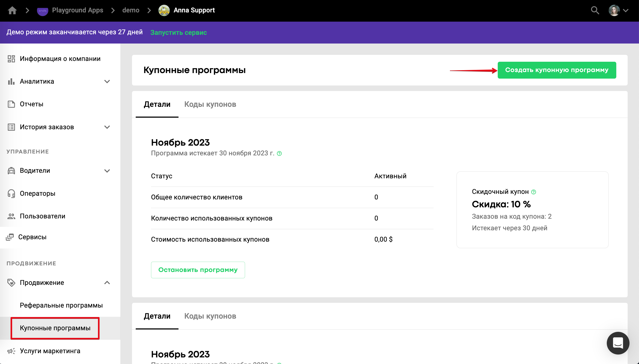Image resolution: width=639 pixels, height=364 pixels.
Task: Open search with the magnifier icon
Action: pos(595,10)
